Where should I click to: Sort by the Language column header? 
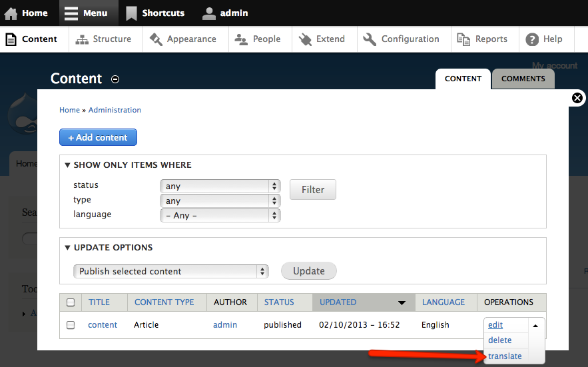[x=443, y=302]
